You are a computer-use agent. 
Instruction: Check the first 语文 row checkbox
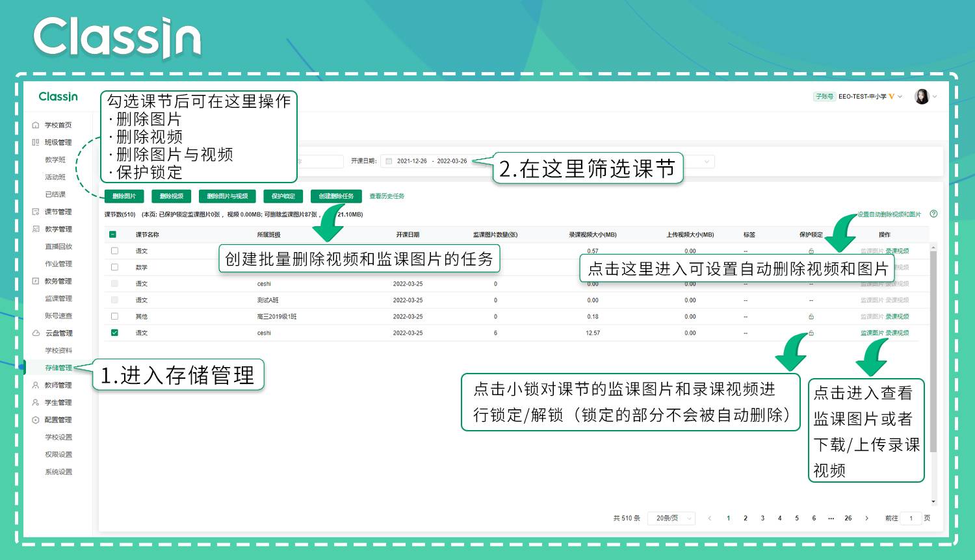click(x=114, y=251)
